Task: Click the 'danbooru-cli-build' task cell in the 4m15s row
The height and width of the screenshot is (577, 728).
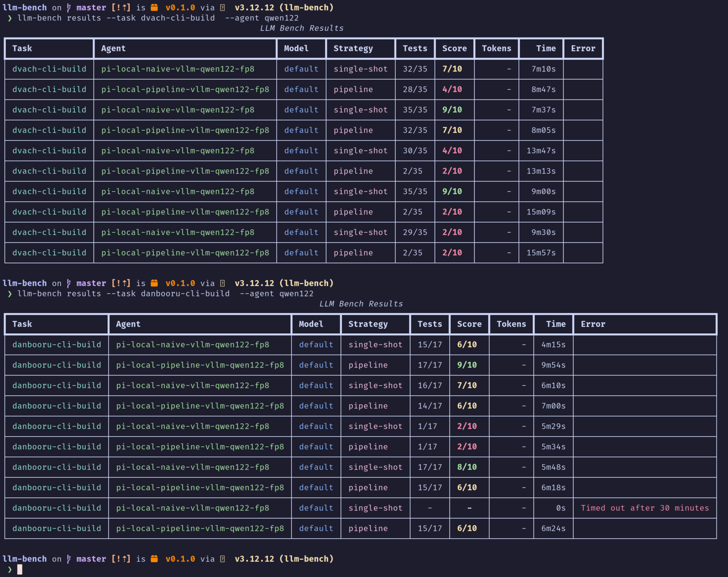Action: [57, 344]
